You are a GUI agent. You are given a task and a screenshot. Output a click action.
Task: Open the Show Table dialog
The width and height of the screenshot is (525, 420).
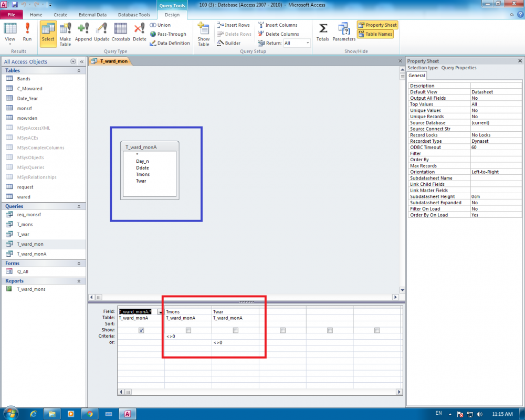click(x=203, y=34)
